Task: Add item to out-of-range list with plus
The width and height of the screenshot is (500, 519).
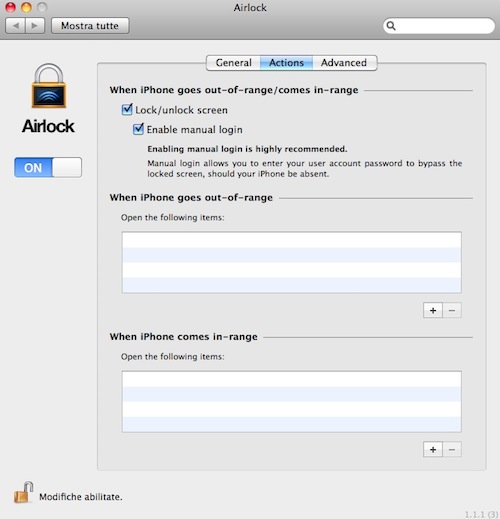Action: (x=433, y=310)
